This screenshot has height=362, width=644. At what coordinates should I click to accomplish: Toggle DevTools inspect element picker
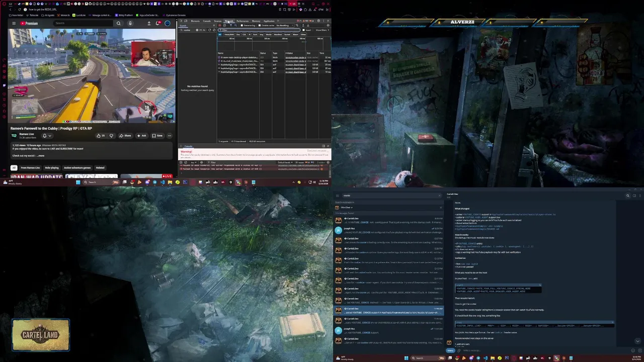coord(181,21)
